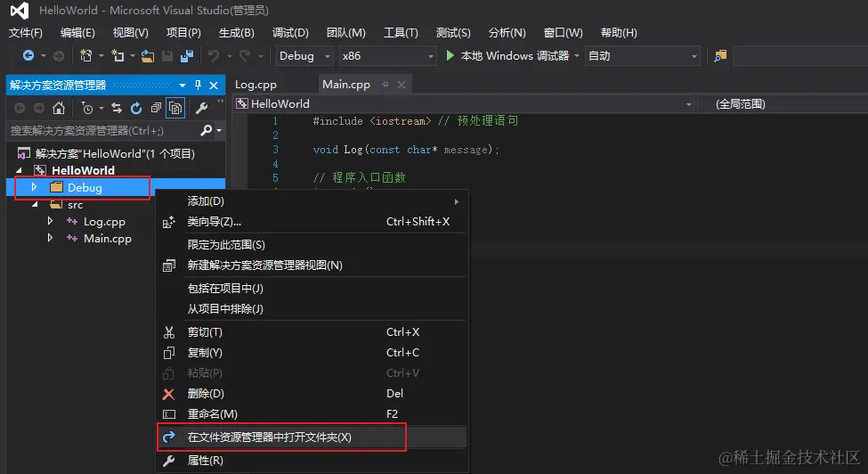Click Solution Explorer Home icon
868x474 pixels.
click(59, 108)
